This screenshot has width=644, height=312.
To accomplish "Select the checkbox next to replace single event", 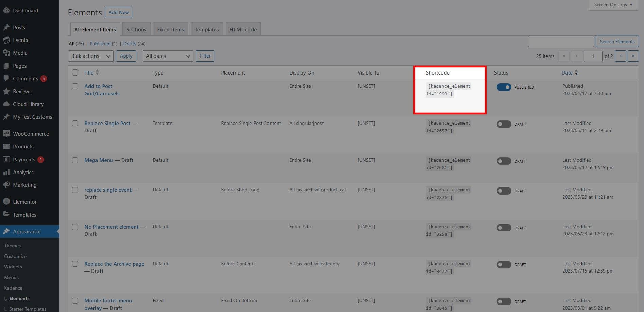I will point(75,190).
